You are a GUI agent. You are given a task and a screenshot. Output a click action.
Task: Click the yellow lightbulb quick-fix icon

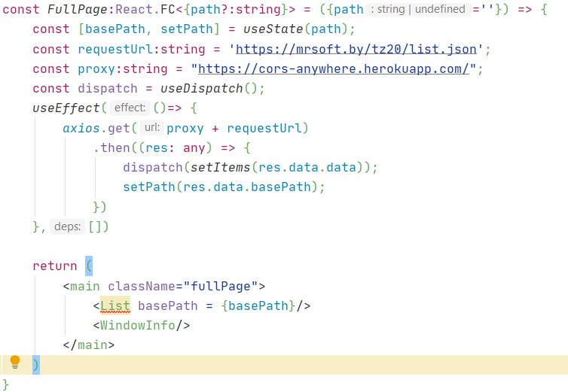(15, 362)
